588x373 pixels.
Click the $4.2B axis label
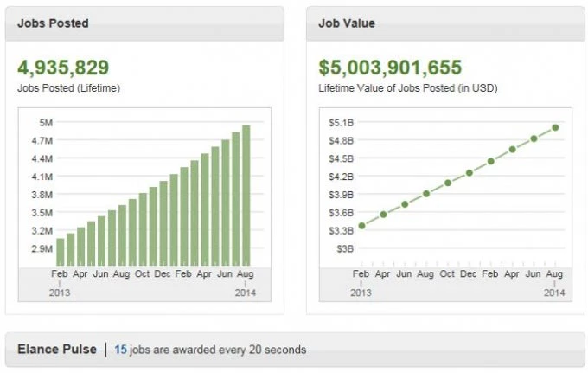(x=342, y=177)
